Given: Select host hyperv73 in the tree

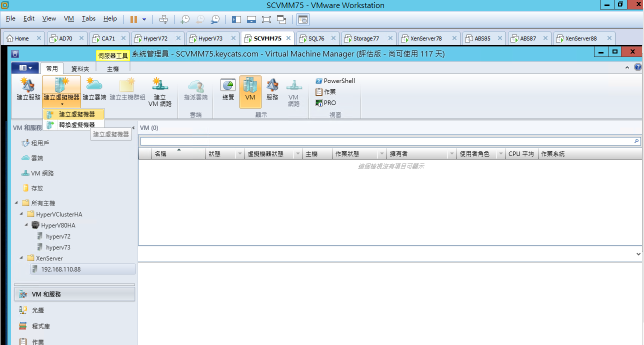Looking at the screenshot, I should pyautogui.click(x=53, y=247).
